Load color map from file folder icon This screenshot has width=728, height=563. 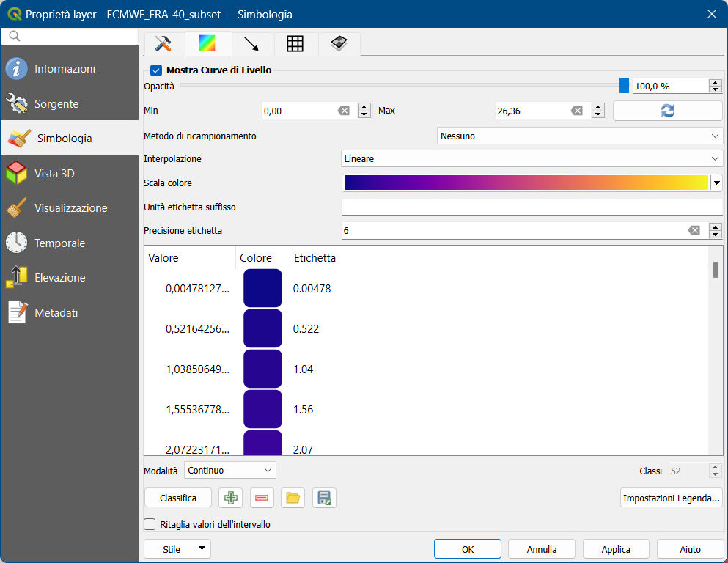pyautogui.click(x=293, y=498)
